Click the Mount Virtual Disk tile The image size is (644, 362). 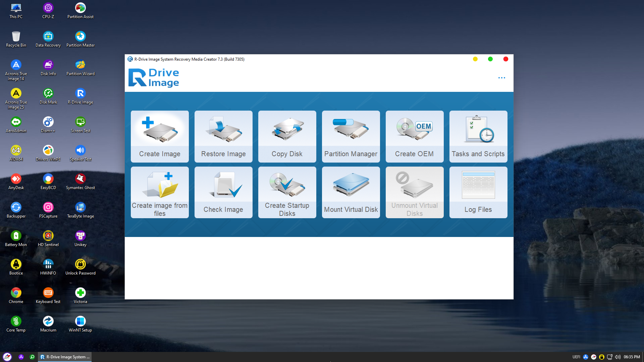[x=351, y=192]
